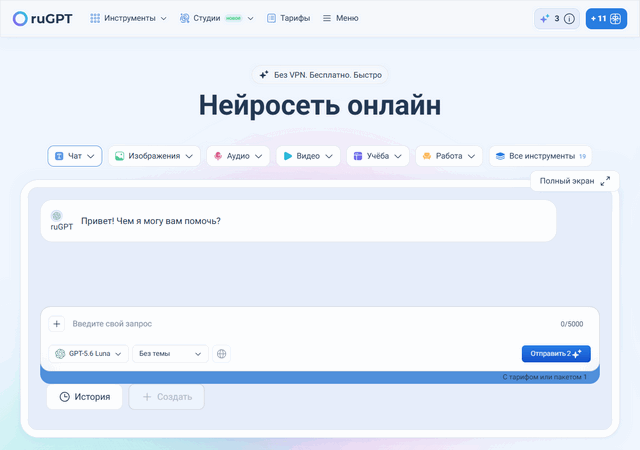Select the Работа tab

[x=449, y=156]
